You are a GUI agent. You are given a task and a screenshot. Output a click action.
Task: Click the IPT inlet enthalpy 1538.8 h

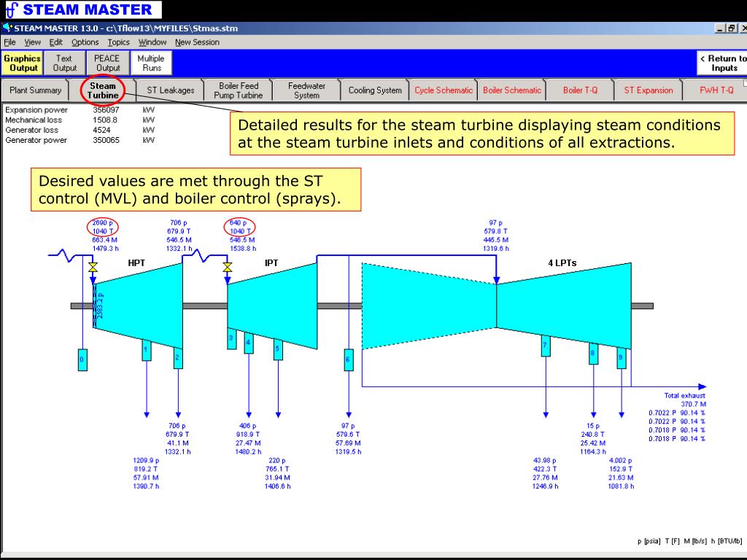[243, 248]
